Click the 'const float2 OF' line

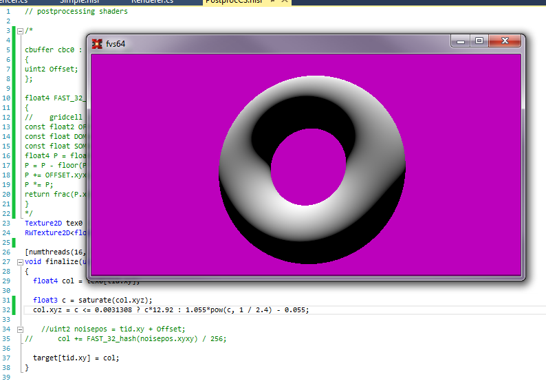tap(55, 127)
